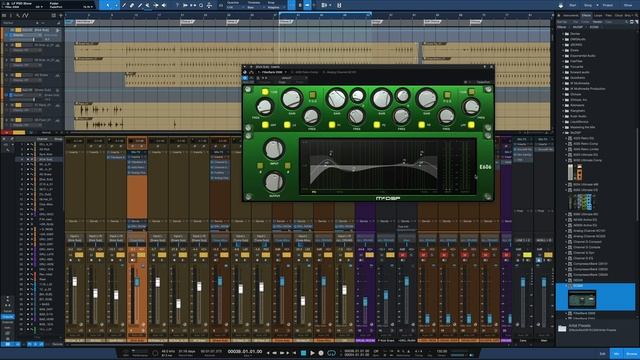Image resolution: width=640 pixels, height=360 pixels.
Task: Click the low shelf Gain knob on the E606
Action: point(292,99)
